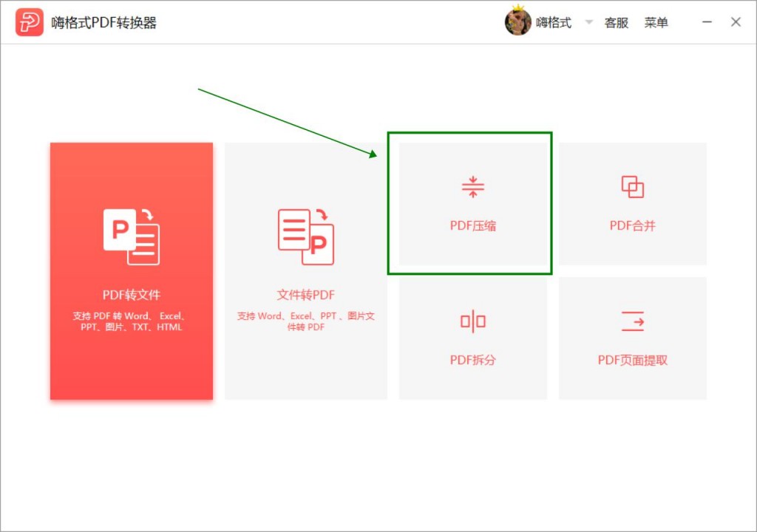Click the PDF压缩 label
The image size is (757, 532).
(x=473, y=225)
